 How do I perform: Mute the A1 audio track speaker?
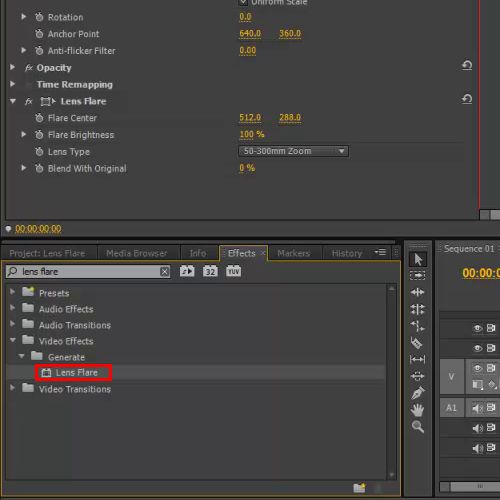(477, 408)
